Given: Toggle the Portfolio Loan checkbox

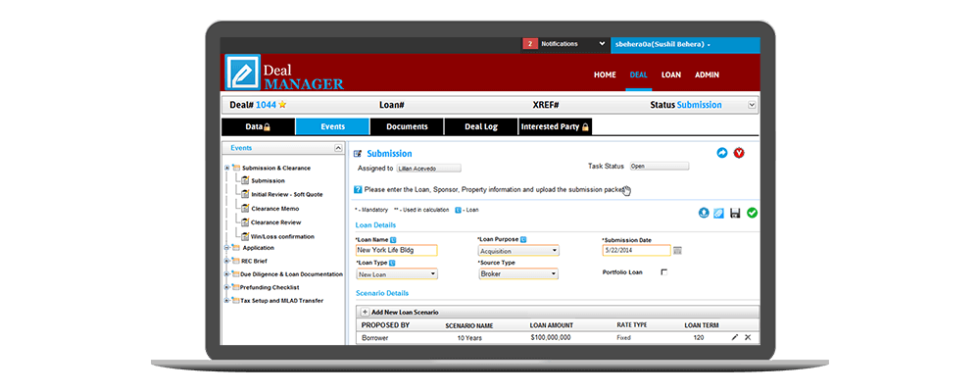Looking at the screenshot, I should (x=663, y=272).
